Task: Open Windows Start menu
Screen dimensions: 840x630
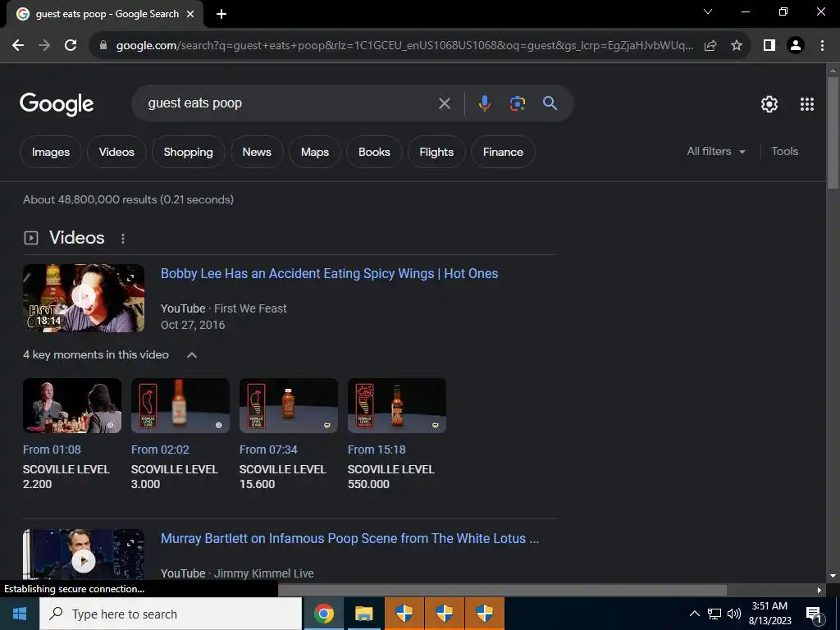Action: pos(20,614)
